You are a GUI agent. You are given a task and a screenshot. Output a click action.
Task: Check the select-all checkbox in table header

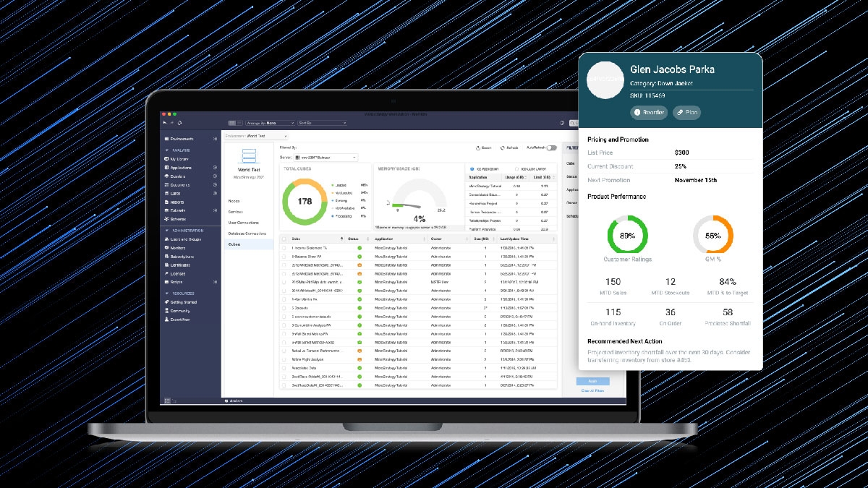[x=284, y=239]
